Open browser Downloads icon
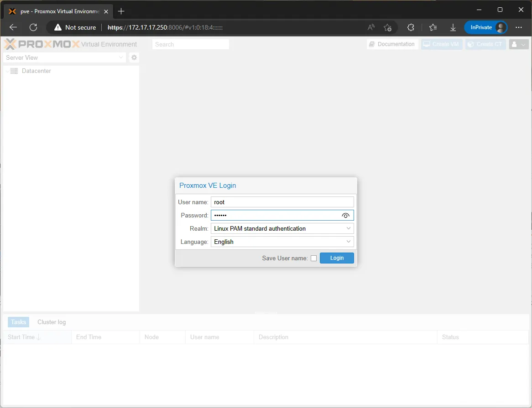 [453, 27]
